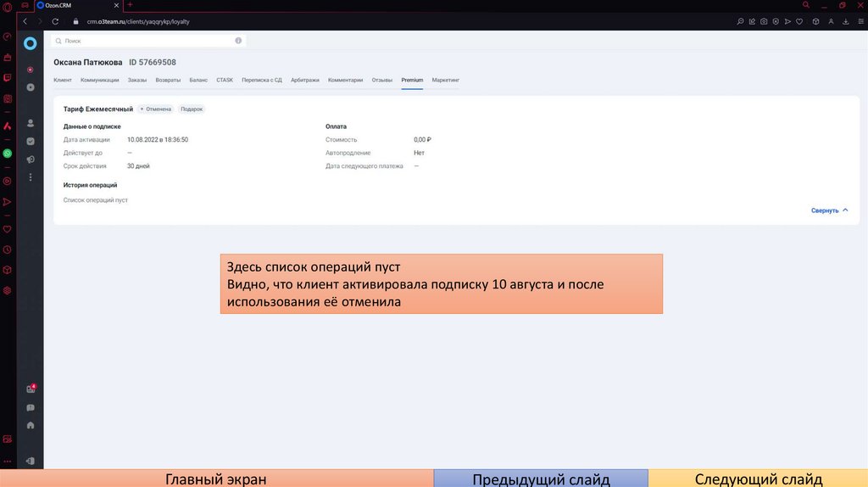Screen dimensions: 868x487
Task: Open the cube extensions icon in browser sidebar
Action: click(7, 270)
